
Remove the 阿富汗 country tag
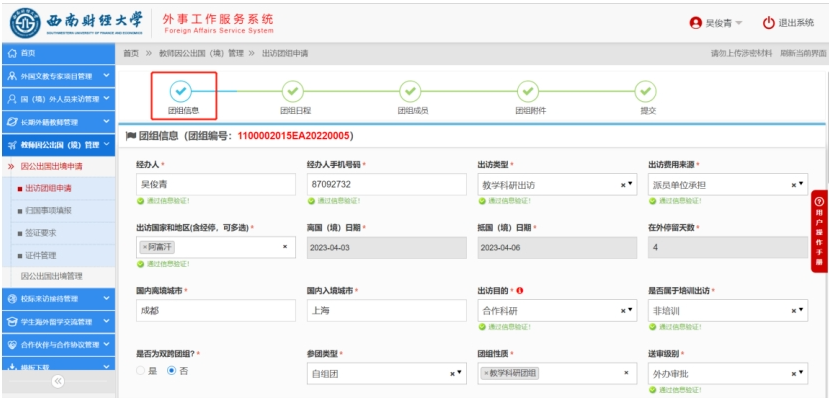click(144, 246)
